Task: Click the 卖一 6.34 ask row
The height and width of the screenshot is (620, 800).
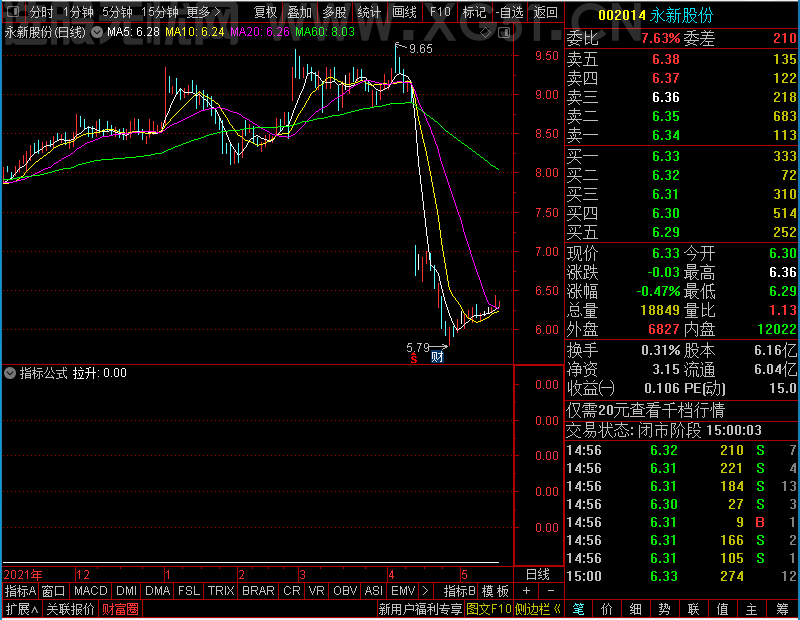Action: pyautogui.click(x=682, y=135)
